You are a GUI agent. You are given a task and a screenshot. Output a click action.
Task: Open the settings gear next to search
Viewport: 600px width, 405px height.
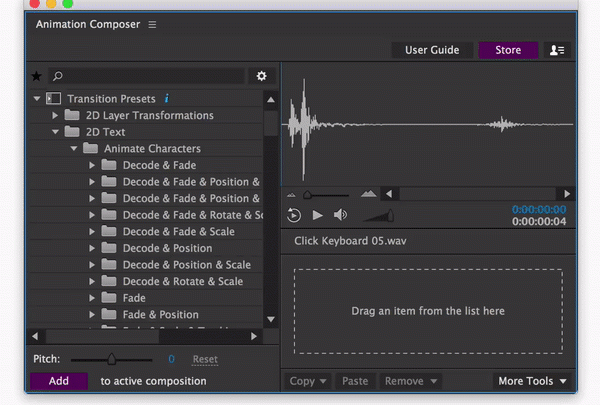pyautogui.click(x=261, y=76)
